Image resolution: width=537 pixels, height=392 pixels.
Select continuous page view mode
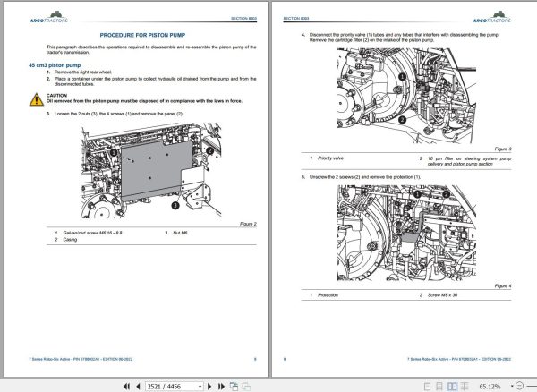click(439, 386)
